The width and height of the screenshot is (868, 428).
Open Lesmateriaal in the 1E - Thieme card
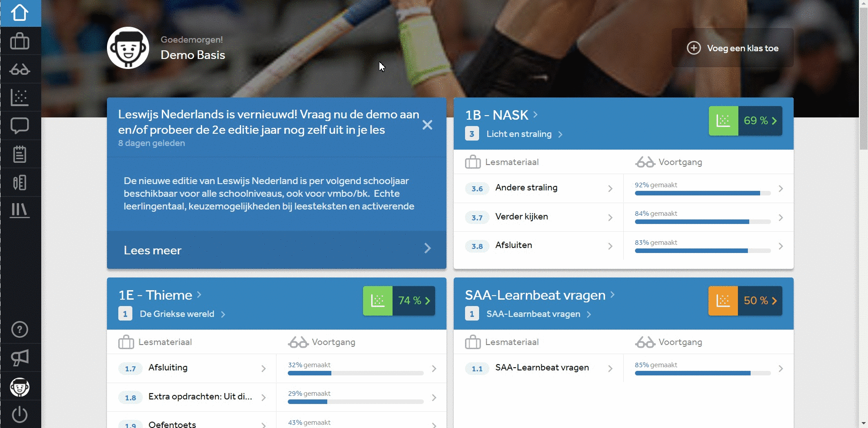(155, 342)
